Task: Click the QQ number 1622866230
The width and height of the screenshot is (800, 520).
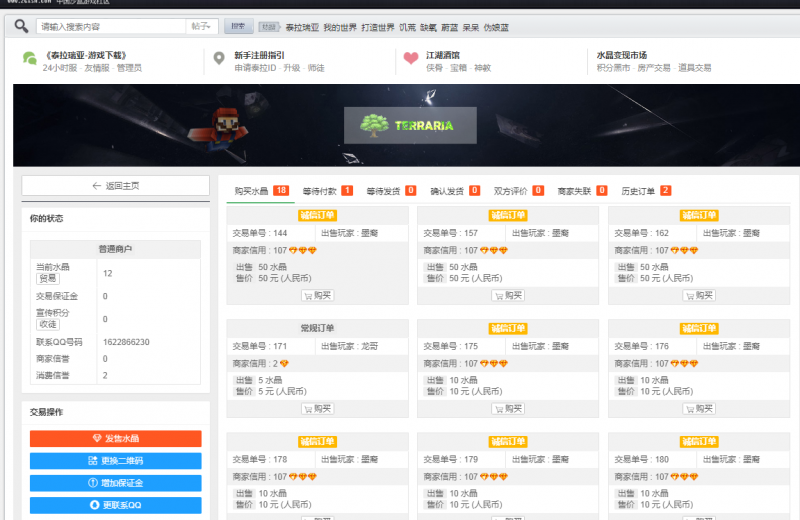Action: click(126, 342)
